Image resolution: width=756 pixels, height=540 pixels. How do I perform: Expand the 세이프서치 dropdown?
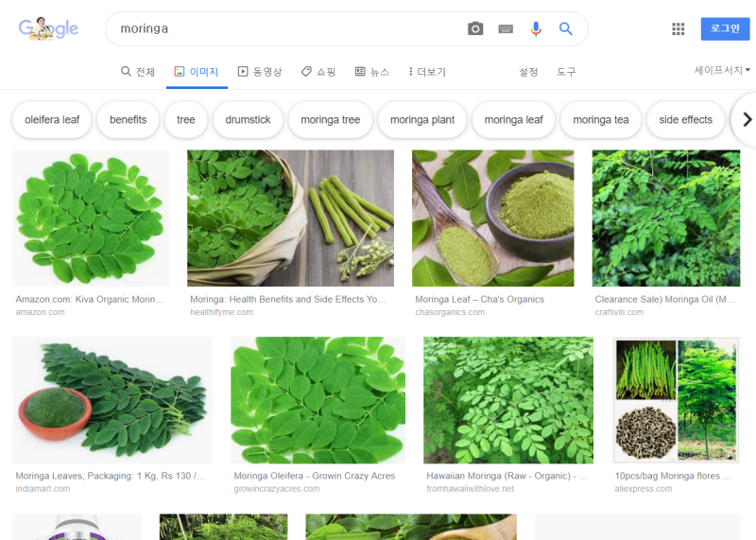pyautogui.click(x=722, y=71)
